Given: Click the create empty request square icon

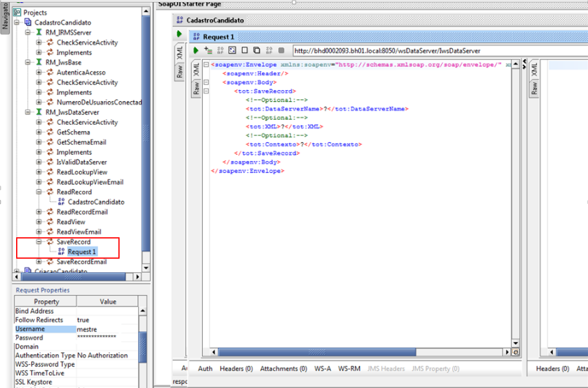Looking at the screenshot, I should [244, 50].
